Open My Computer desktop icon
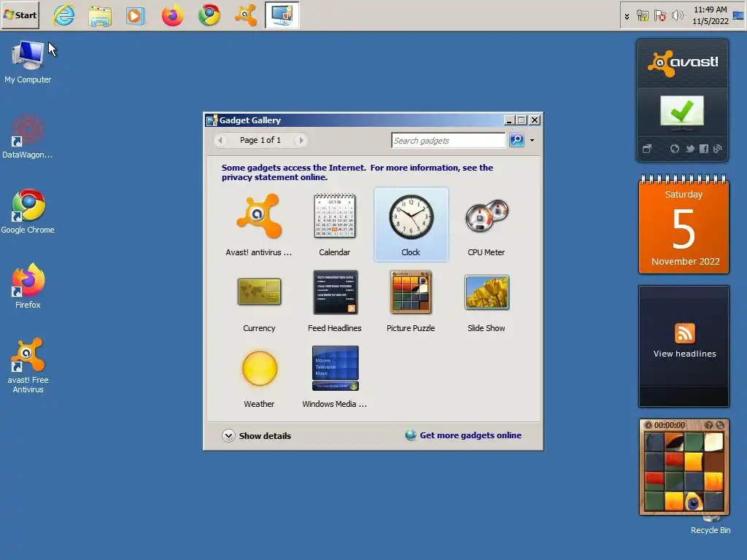Image resolution: width=747 pixels, height=560 pixels. [28, 63]
